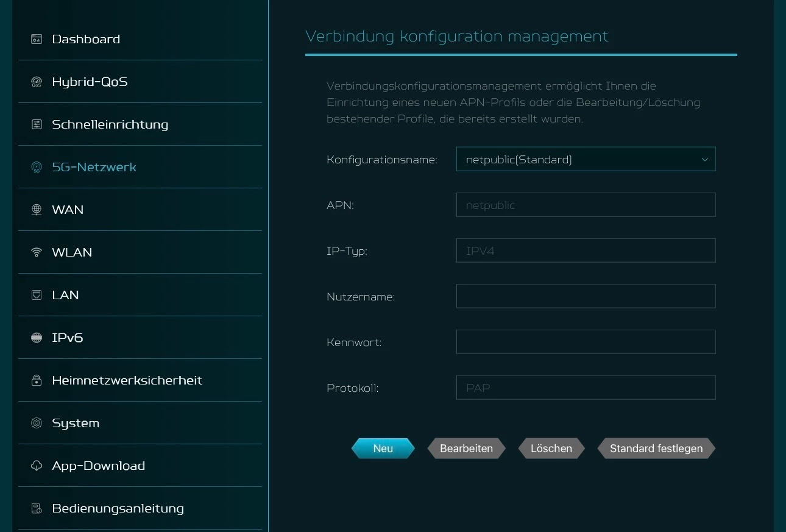Open the Dashboard menu item
This screenshot has height=532, width=786.
pos(140,39)
